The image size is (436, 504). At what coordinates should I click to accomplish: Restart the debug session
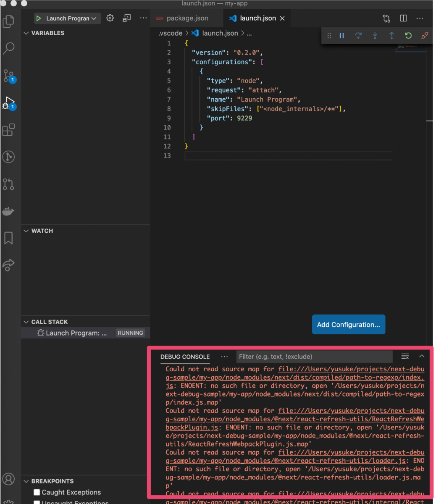pyautogui.click(x=408, y=36)
